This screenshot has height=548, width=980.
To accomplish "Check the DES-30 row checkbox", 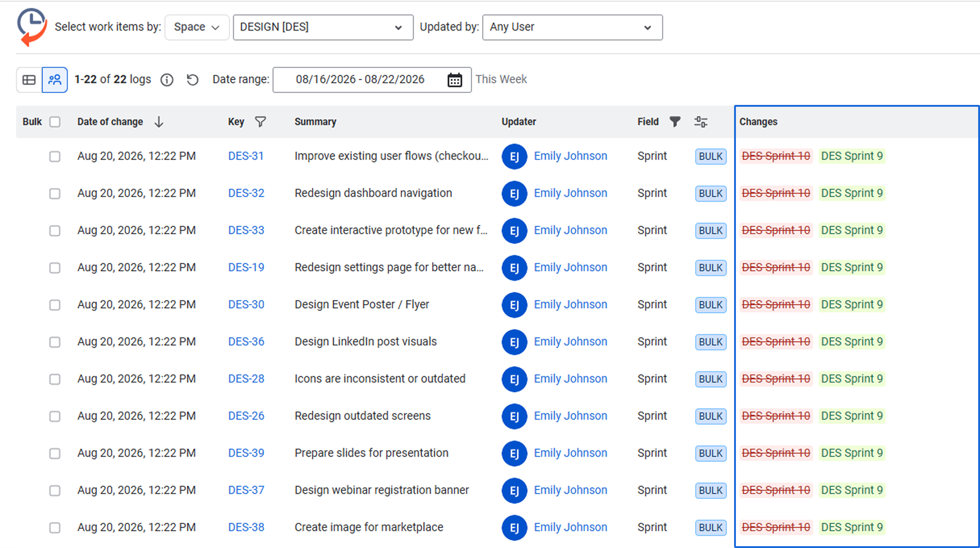I will [55, 305].
